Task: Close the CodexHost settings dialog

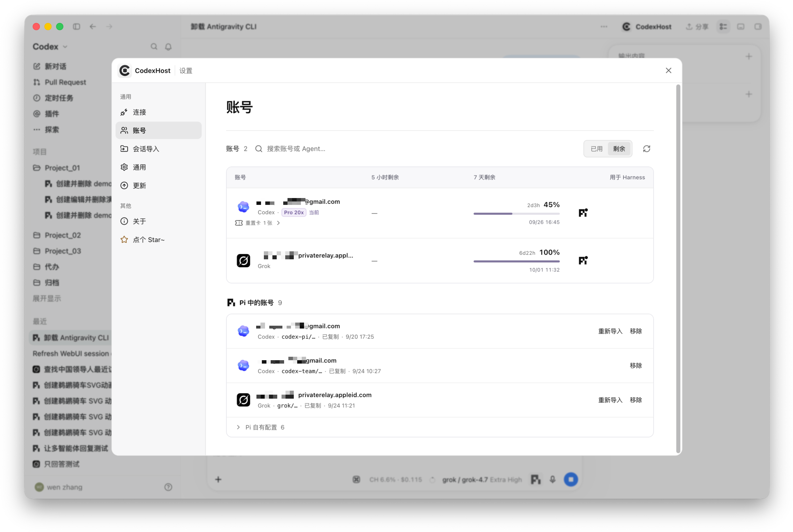Action: (x=668, y=70)
